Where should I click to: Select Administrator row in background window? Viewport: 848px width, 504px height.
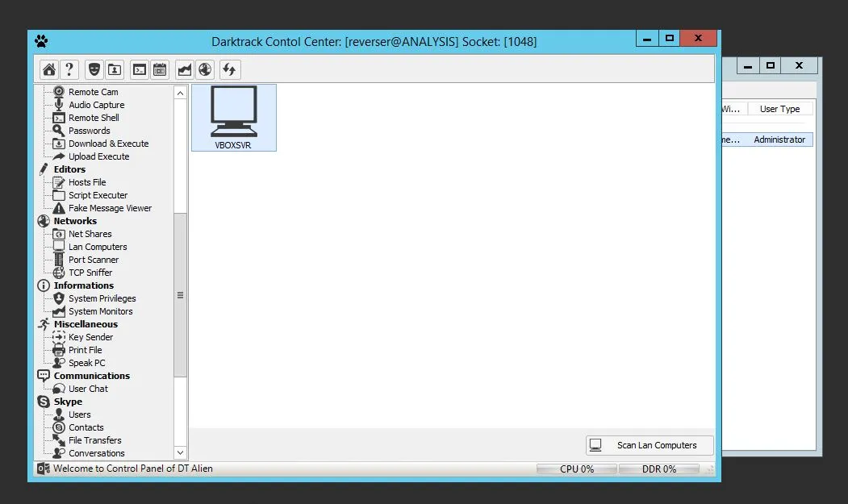pos(768,140)
